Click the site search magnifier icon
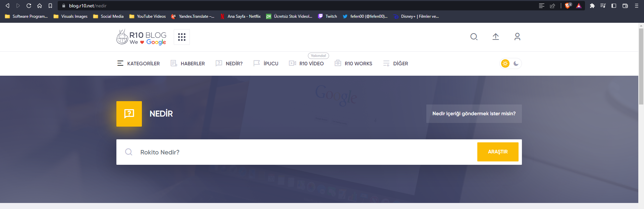The height and width of the screenshot is (209, 644). (x=474, y=37)
